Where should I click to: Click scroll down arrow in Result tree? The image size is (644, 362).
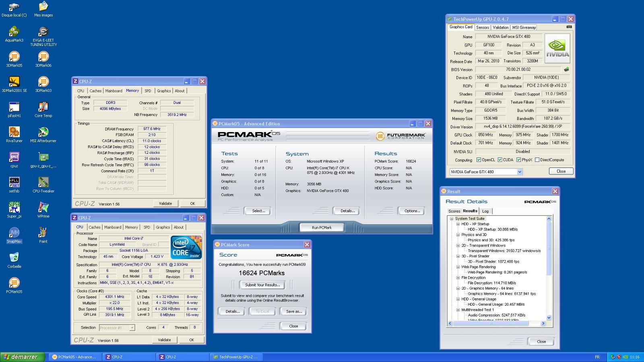pos(549,318)
